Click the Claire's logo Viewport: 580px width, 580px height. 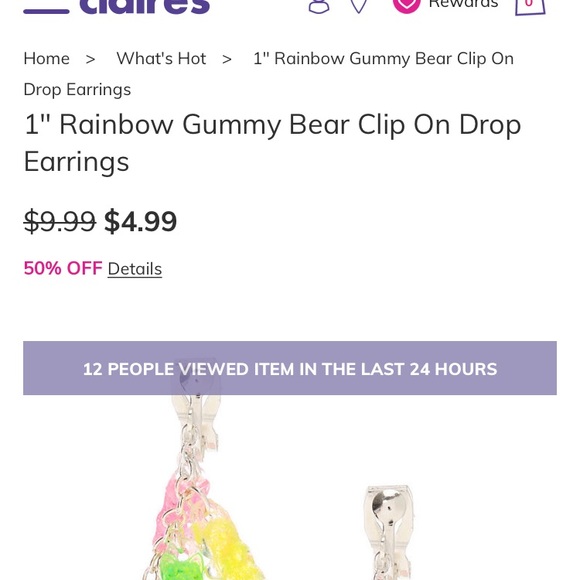pos(145,7)
